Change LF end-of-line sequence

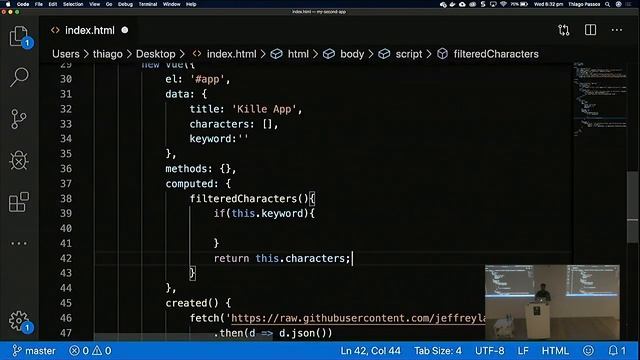coord(523,351)
